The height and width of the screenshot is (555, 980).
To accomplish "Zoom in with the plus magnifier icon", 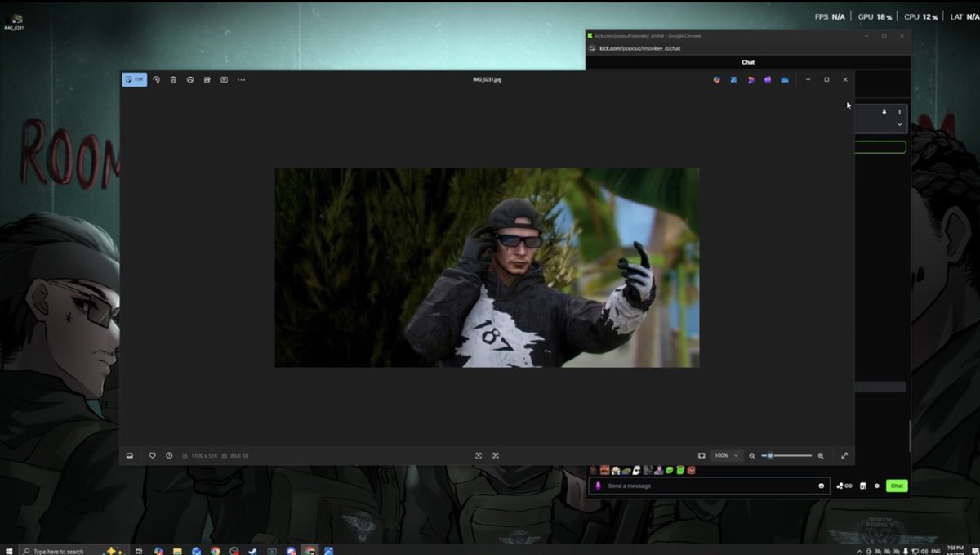I will tap(821, 455).
